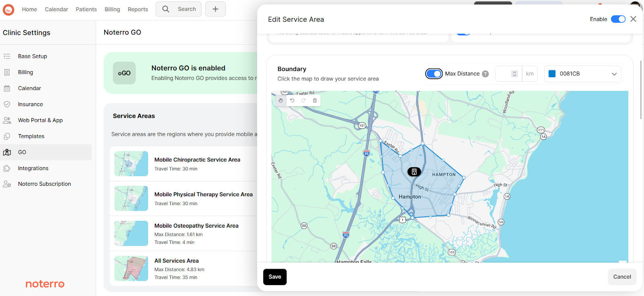Click the Web Portal & App people icon
Image resolution: width=644 pixels, height=296 pixels.
pos(7,120)
